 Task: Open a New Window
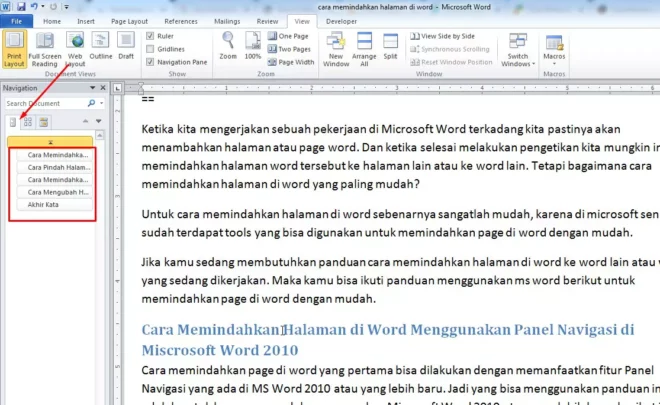336,49
